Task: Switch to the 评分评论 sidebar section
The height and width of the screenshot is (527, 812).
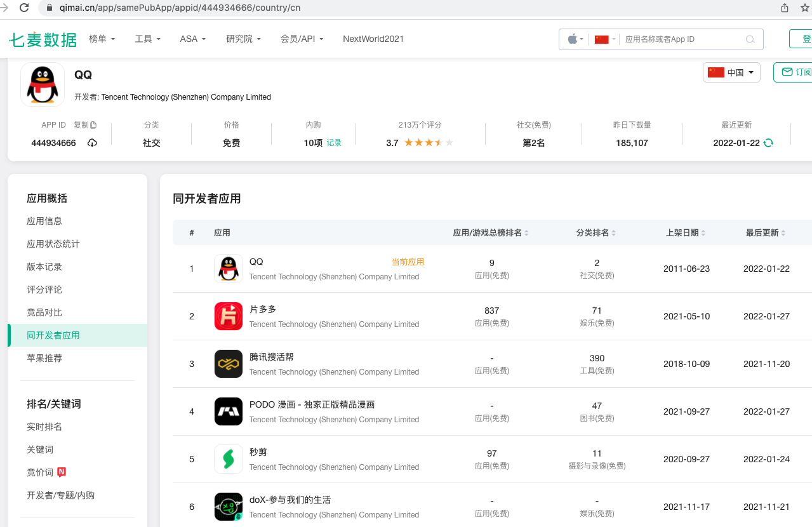Action: click(x=44, y=289)
